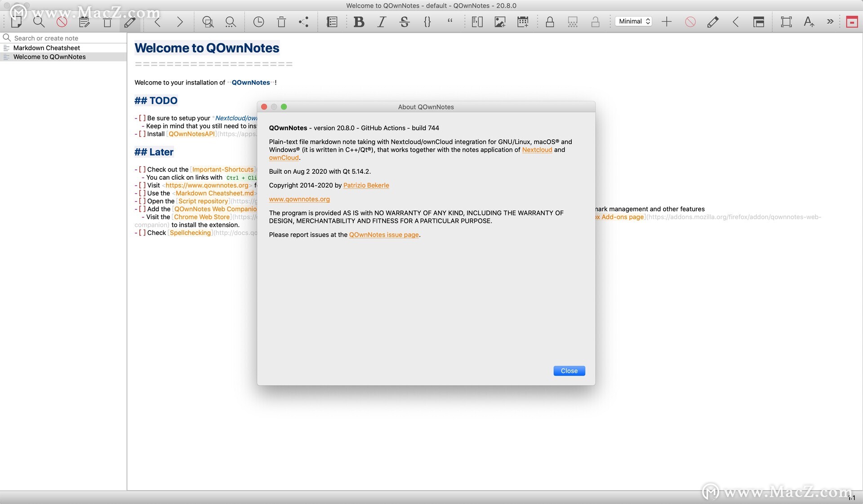Screen dimensions: 863x504
Task: Click the stacked-window panels icon
Action: tap(759, 22)
